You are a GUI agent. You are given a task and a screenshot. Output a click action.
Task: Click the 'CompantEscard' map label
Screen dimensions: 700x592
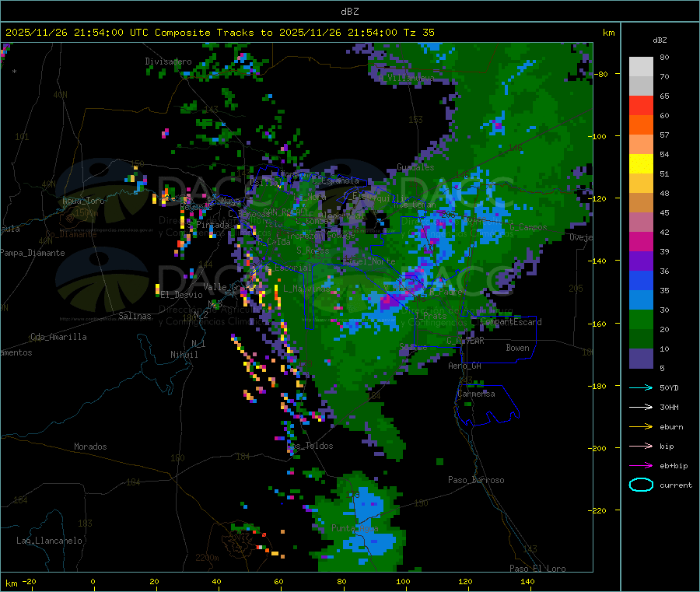pos(512,322)
